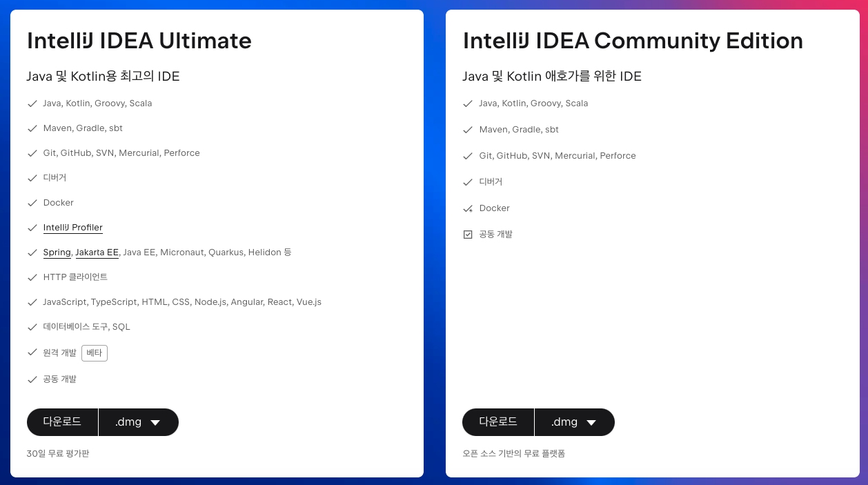Click the checkmark icon beside Ultimate 공동 개발
This screenshot has width=868, height=485.
[32, 379]
